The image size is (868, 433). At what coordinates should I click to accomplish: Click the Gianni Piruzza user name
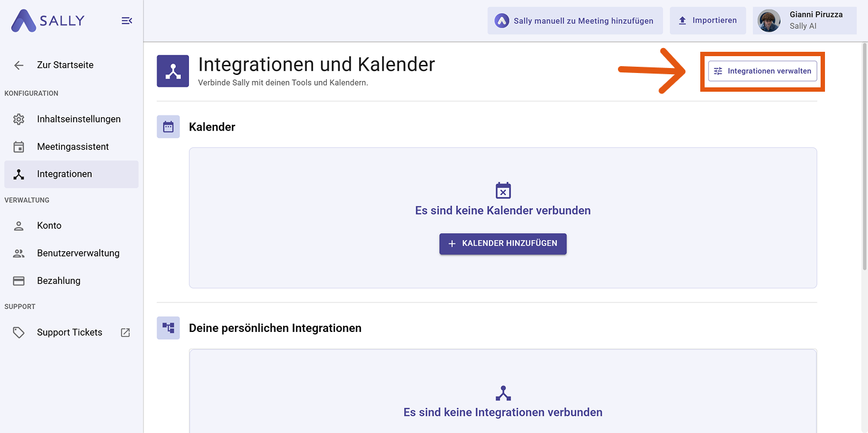tap(816, 14)
